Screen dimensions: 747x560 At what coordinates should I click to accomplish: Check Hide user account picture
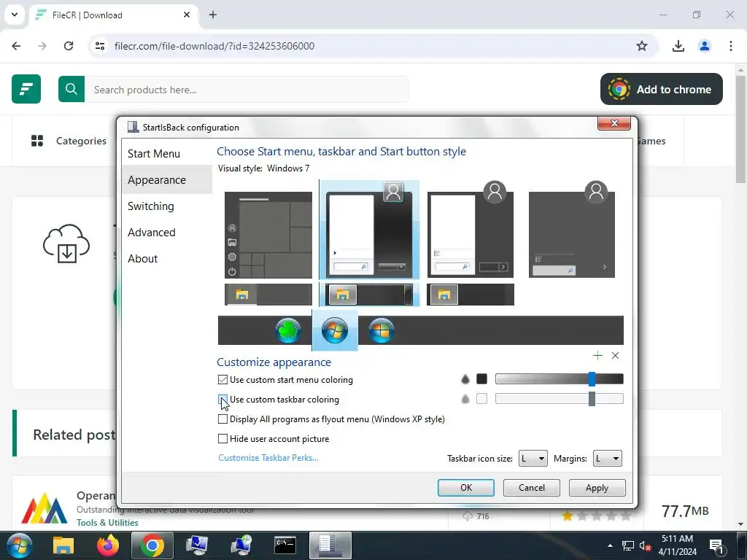pos(222,438)
